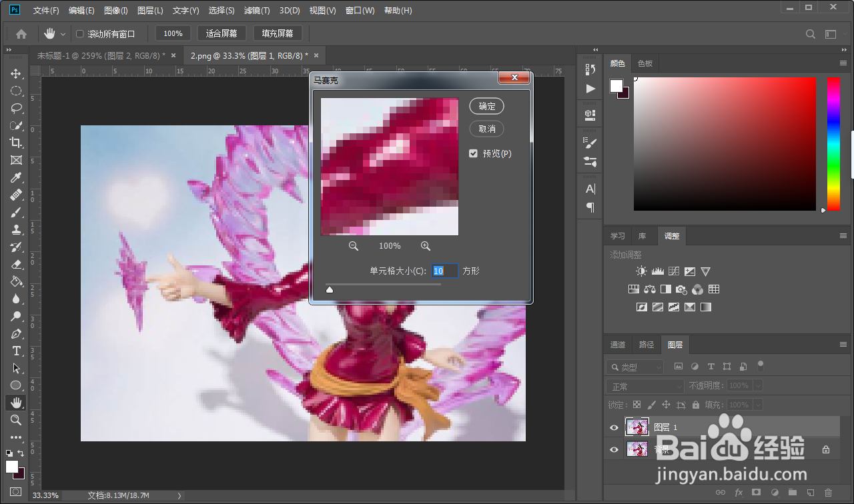Viewport: 854px width, 504px height.
Task: Toggle lock position icon
Action: click(x=667, y=405)
